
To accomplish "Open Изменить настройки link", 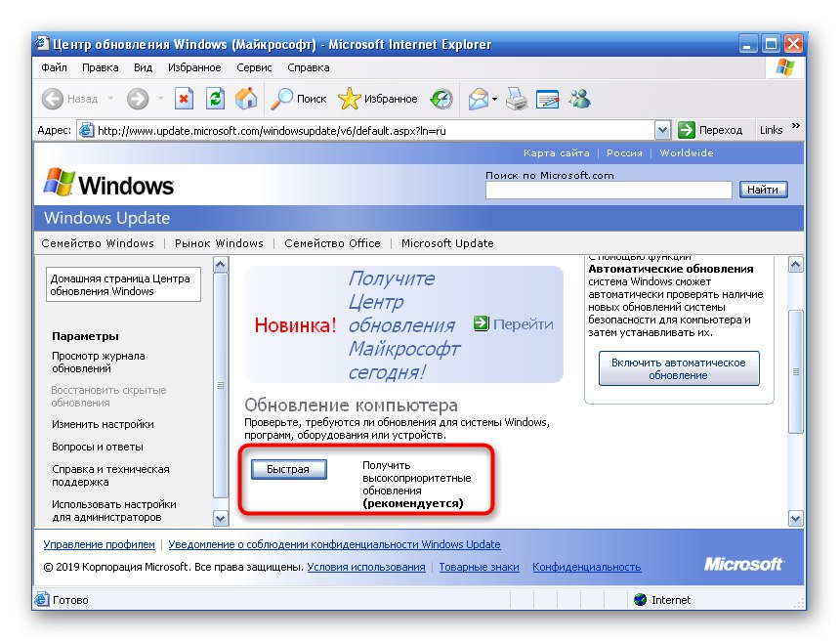I will 103,424.
